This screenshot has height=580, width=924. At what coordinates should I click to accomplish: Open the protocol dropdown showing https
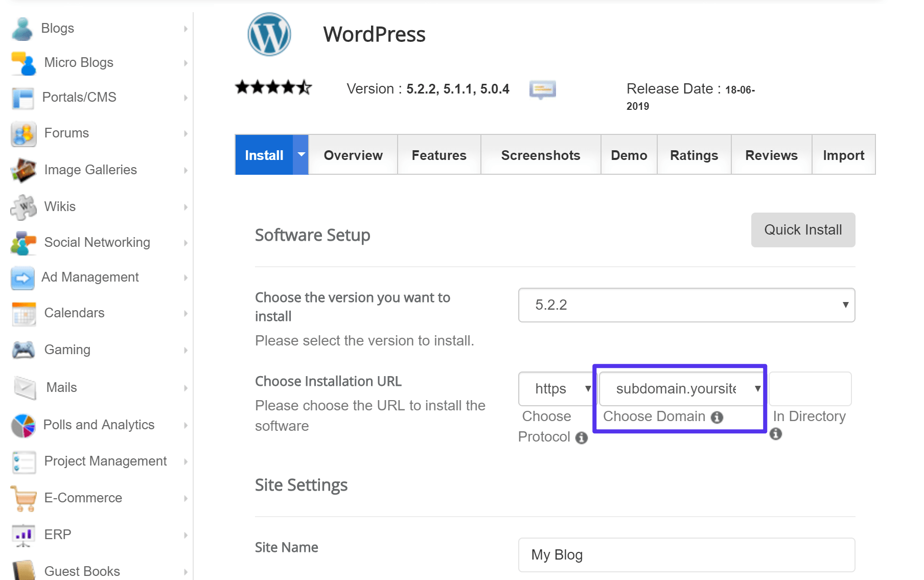coord(556,388)
